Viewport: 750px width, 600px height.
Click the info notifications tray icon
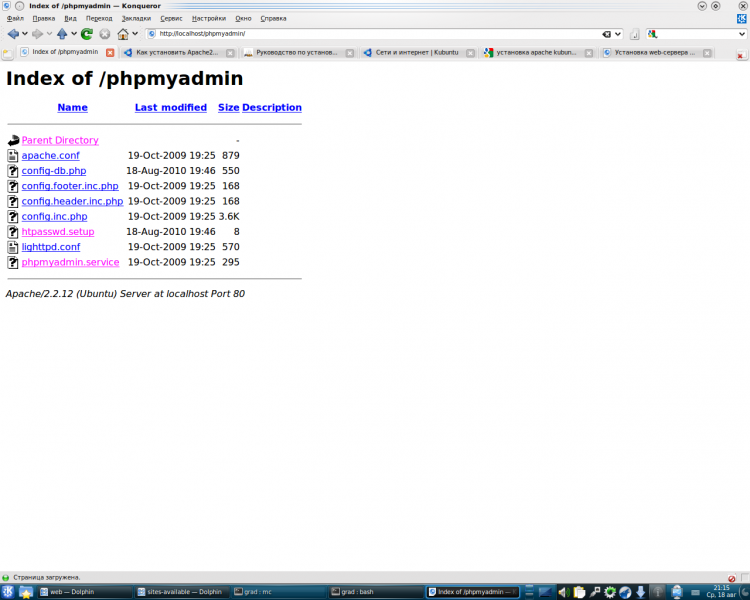pos(658,592)
